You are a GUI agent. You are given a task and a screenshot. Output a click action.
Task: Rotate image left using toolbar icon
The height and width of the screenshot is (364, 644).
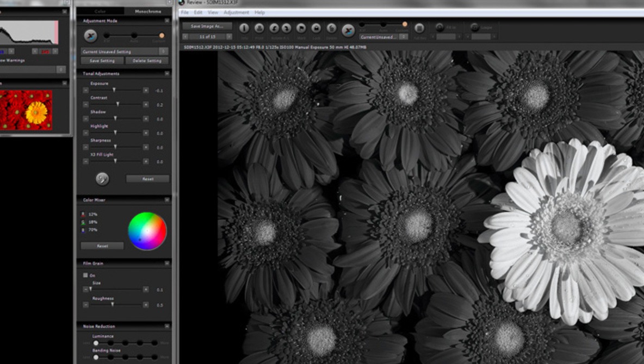(274, 28)
